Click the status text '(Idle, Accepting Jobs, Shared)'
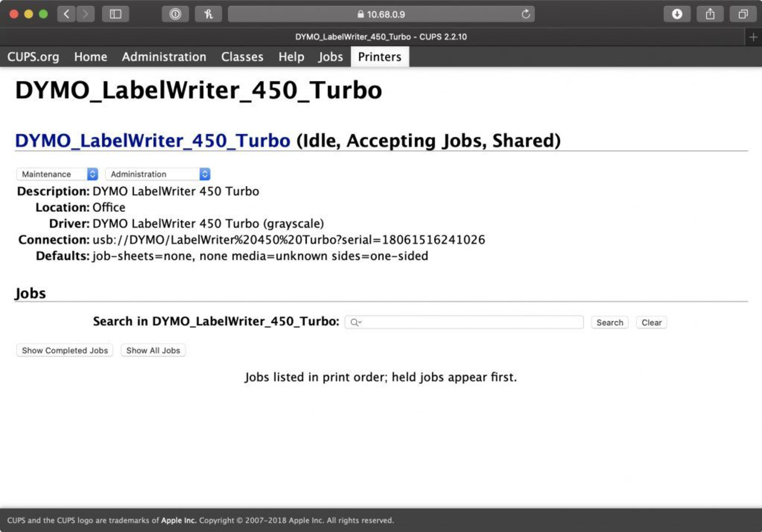 (429, 140)
